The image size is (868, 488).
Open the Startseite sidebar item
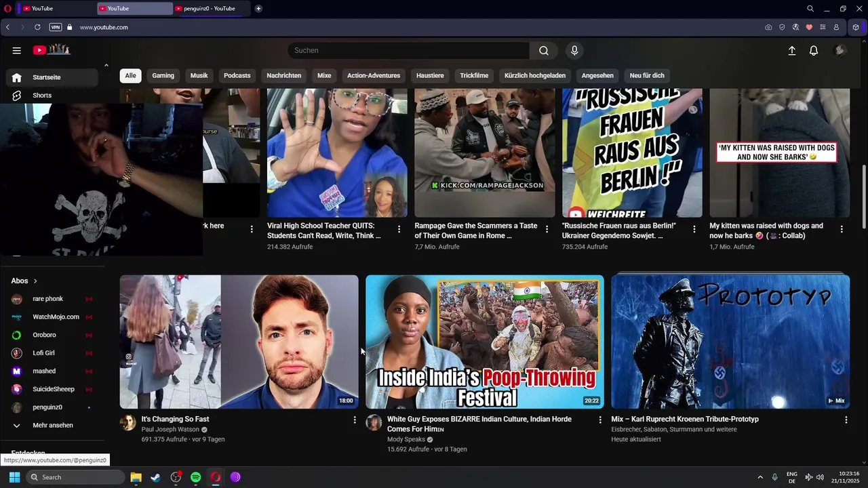click(52, 77)
